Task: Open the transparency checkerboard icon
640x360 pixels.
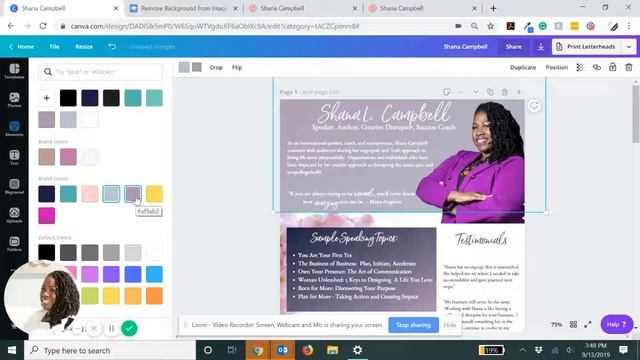Action: point(580,67)
